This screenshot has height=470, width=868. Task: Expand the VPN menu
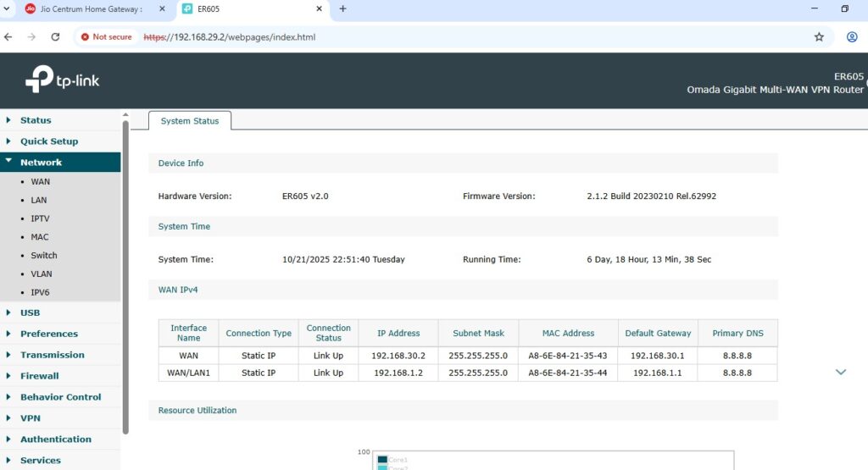click(x=60, y=418)
